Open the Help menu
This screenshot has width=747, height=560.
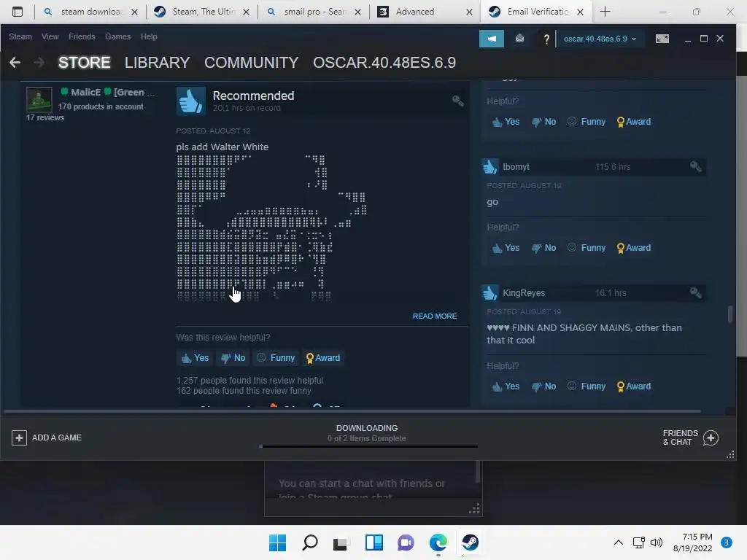tap(149, 36)
